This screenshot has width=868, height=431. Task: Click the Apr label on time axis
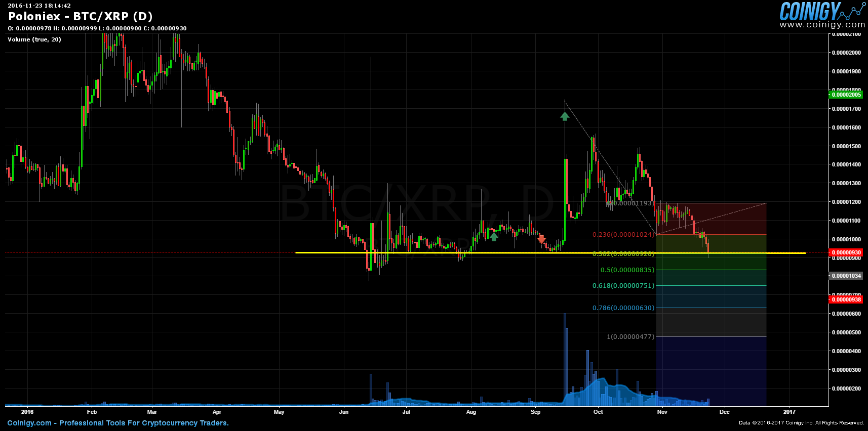click(x=217, y=412)
